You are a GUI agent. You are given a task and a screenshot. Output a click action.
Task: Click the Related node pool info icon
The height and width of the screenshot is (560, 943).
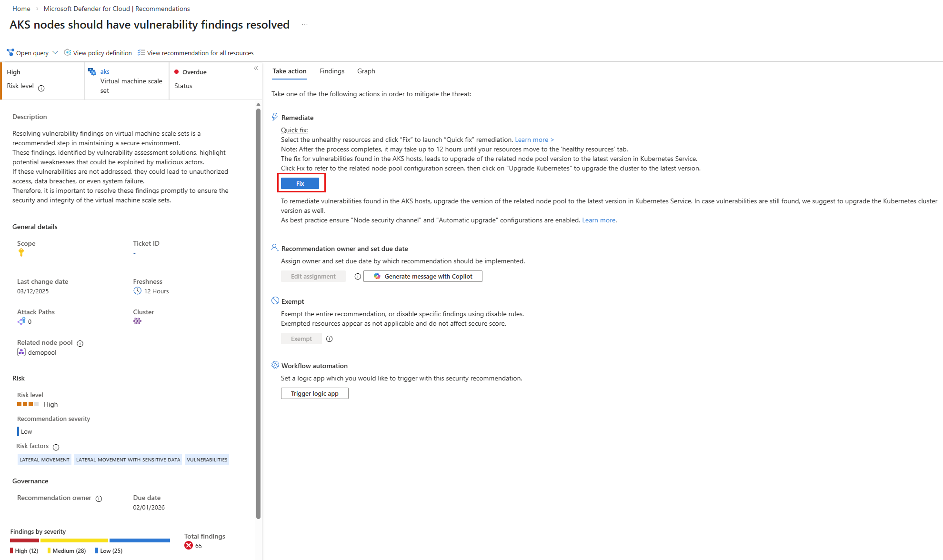[80, 343]
